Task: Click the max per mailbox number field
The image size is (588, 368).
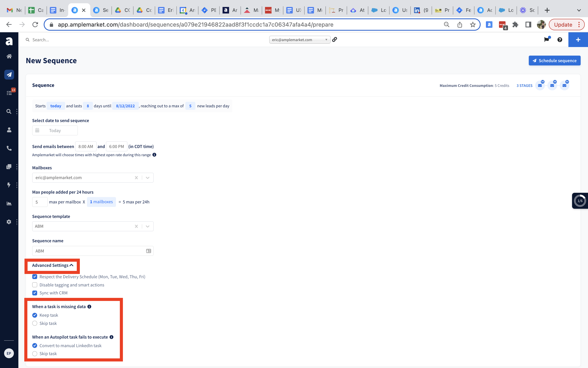Action: [x=40, y=202]
